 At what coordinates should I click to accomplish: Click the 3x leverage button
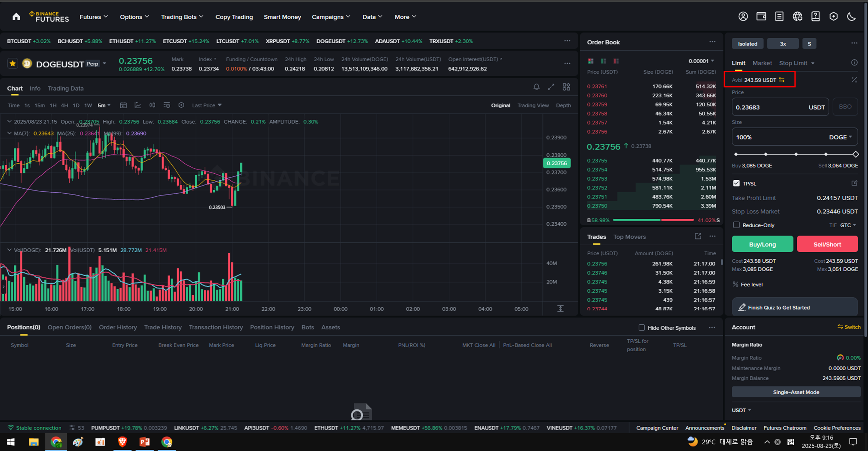pyautogui.click(x=783, y=44)
